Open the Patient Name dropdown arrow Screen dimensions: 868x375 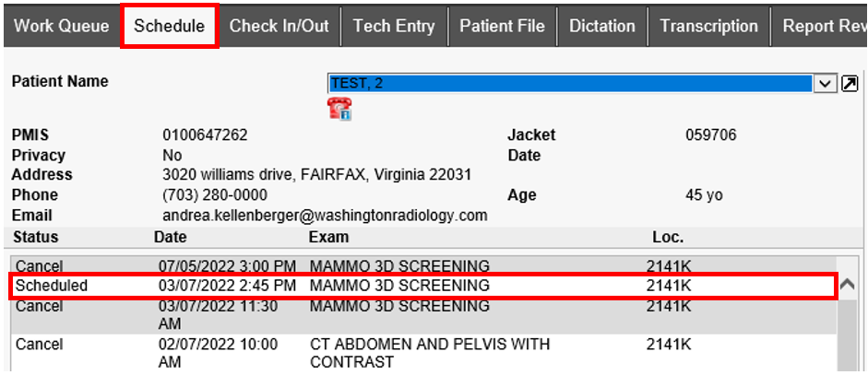(826, 84)
